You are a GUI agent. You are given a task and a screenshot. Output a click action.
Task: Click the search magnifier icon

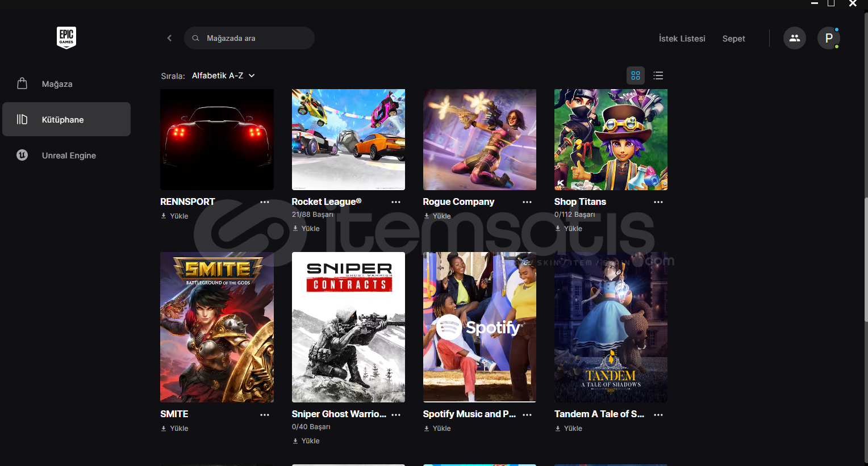pyautogui.click(x=195, y=38)
